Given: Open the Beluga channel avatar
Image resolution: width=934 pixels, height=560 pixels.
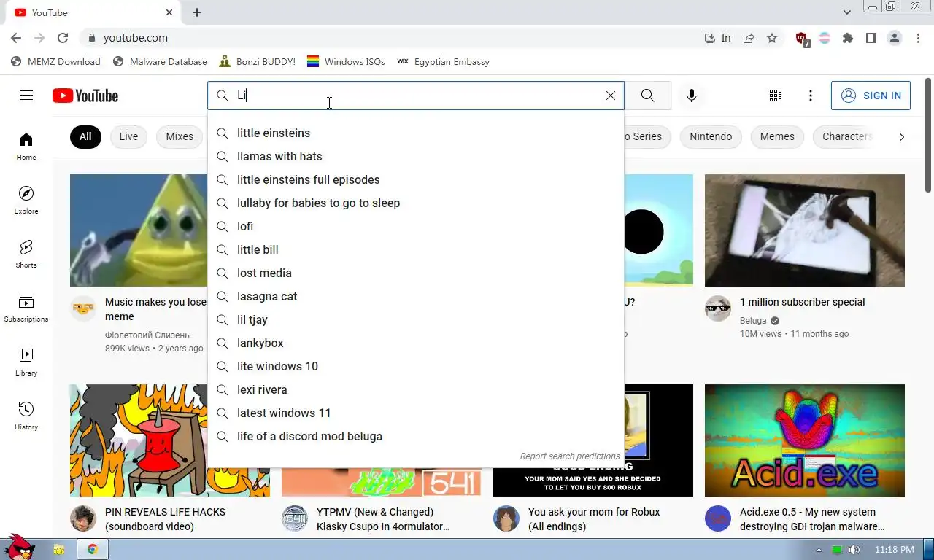Looking at the screenshot, I should coord(718,308).
